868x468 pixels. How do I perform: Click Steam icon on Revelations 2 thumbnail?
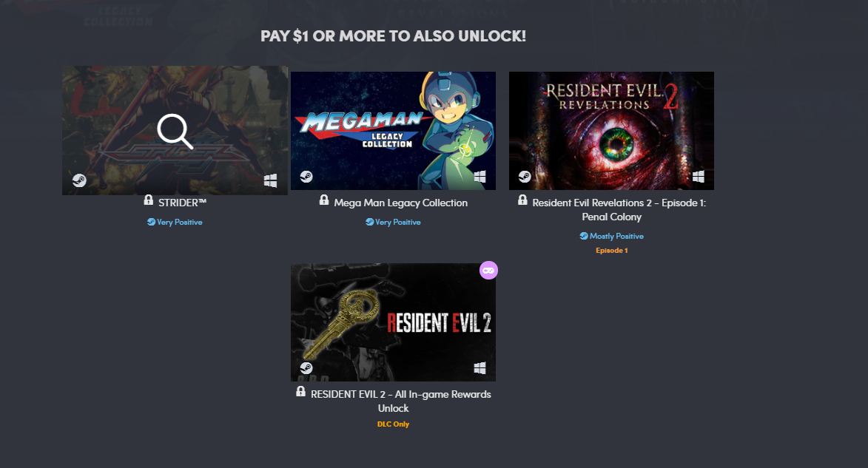pos(524,177)
